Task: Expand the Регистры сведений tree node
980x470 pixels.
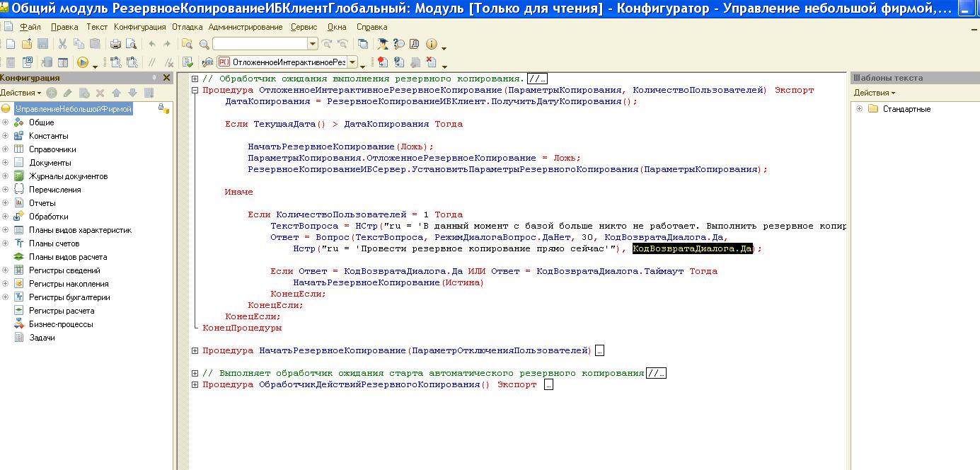Action: [5, 270]
